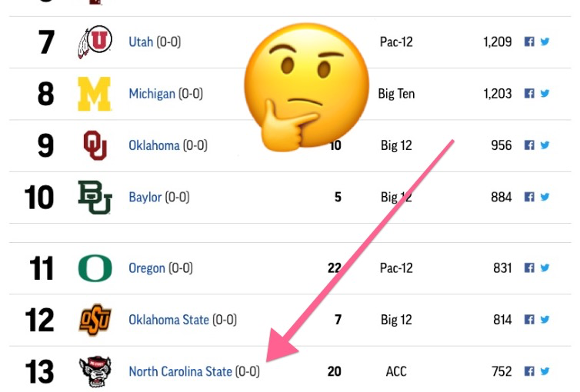Open the Utah team link
Viewport: 580px width, 392px height.
pos(141,42)
